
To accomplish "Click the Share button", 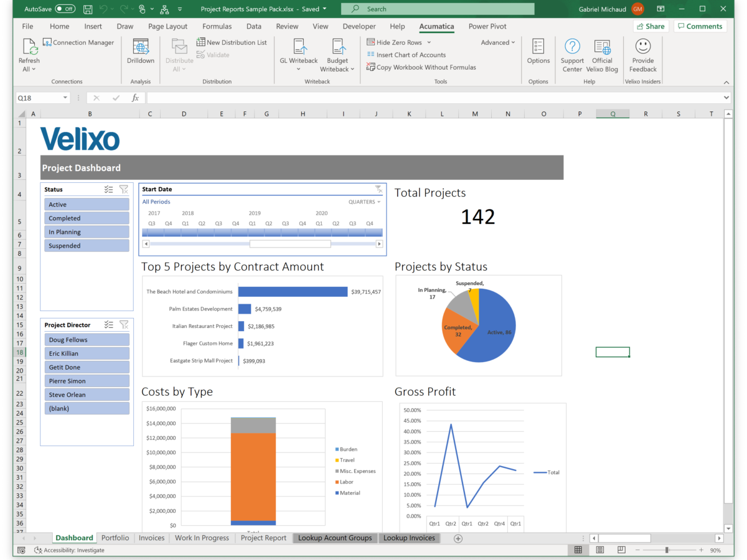I will coord(651,26).
